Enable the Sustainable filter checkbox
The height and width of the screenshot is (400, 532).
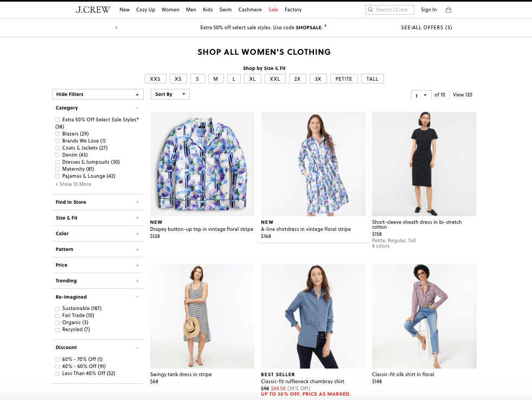pos(57,308)
